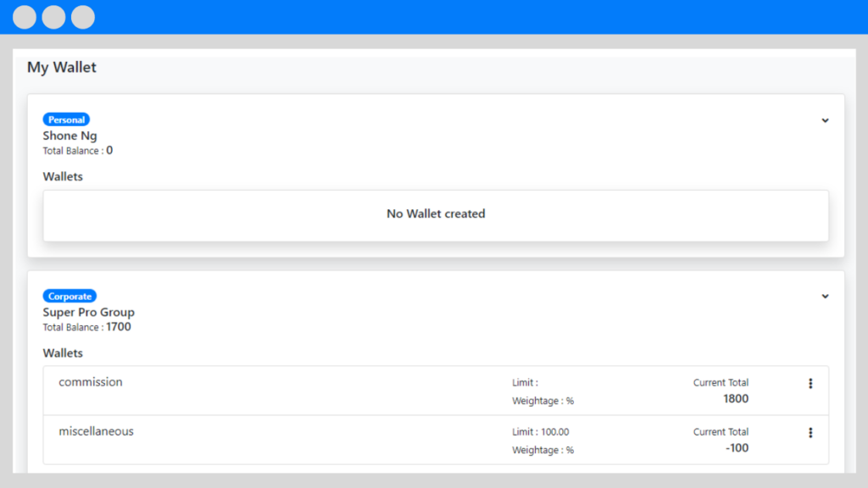Click the My Wallet page heading
The height and width of the screenshot is (488, 868).
pyautogui.click(x=61, y=68)
